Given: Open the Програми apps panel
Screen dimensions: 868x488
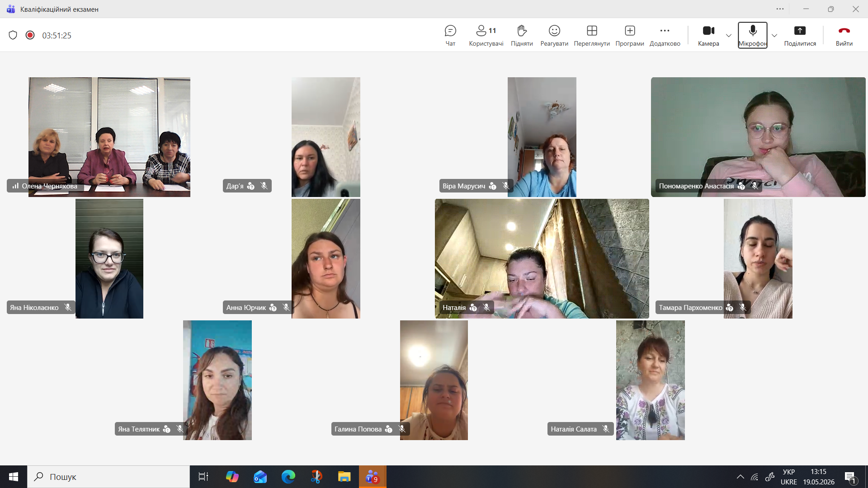Looking at the screenshot, I should (x=630, y=35).
